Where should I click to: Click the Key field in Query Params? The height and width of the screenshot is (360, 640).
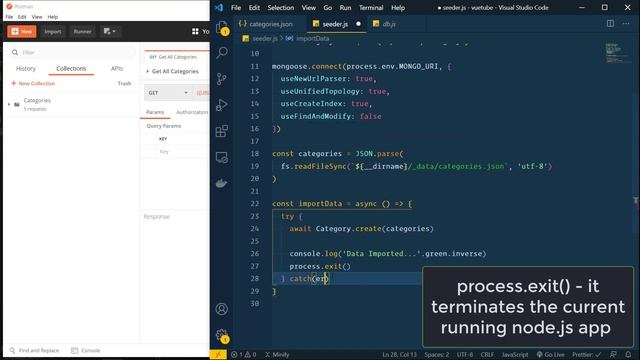164,151
